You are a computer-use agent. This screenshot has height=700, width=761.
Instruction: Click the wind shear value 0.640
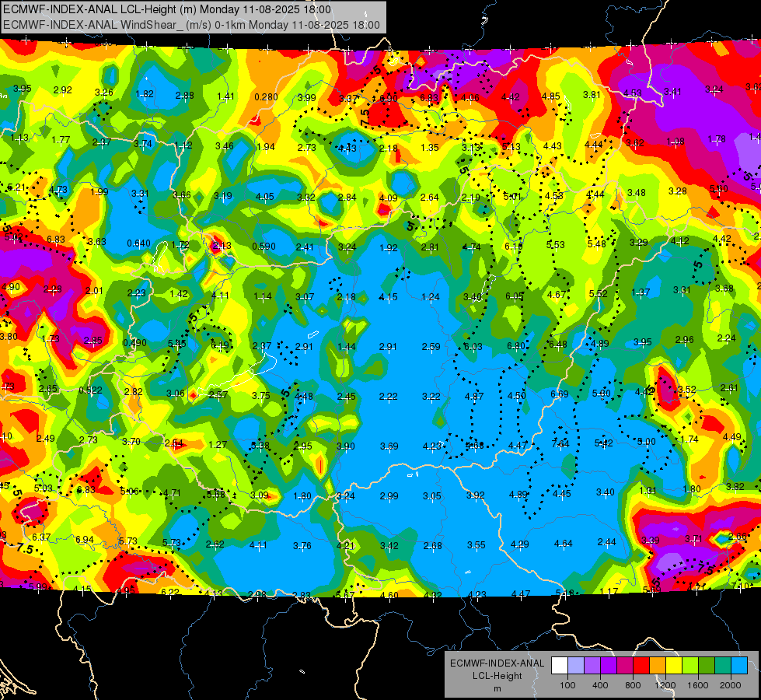click(138, 243)
